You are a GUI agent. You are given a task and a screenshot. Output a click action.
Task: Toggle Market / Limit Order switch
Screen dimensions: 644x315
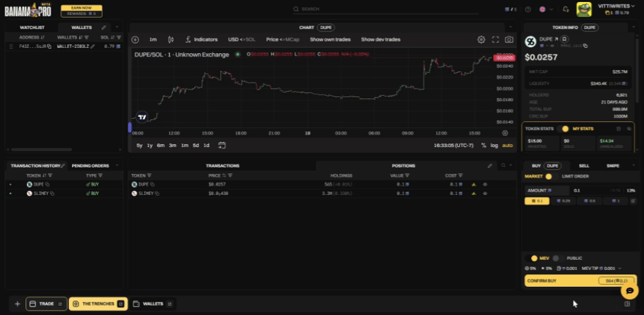(x=549, y=176)
